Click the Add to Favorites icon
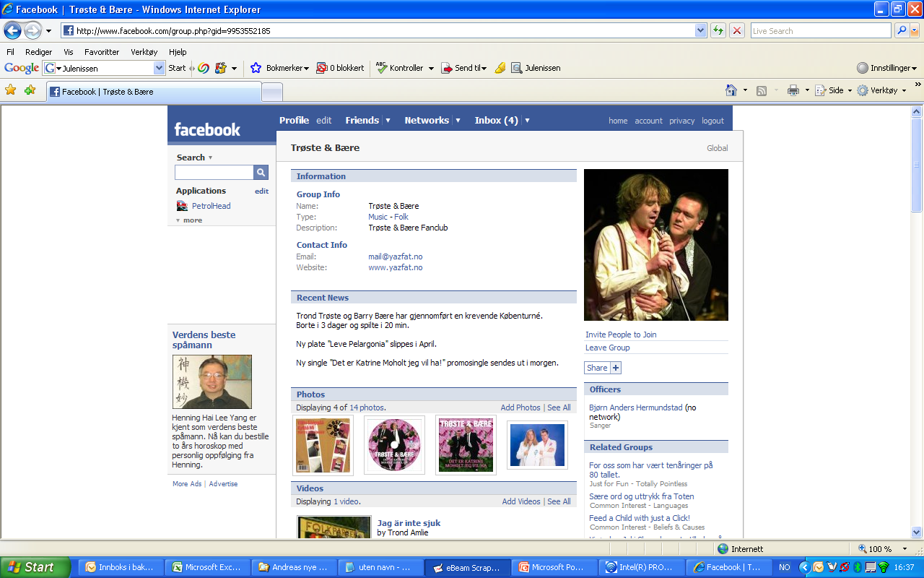This screenshot has height=578, width=924. [30, 90]
